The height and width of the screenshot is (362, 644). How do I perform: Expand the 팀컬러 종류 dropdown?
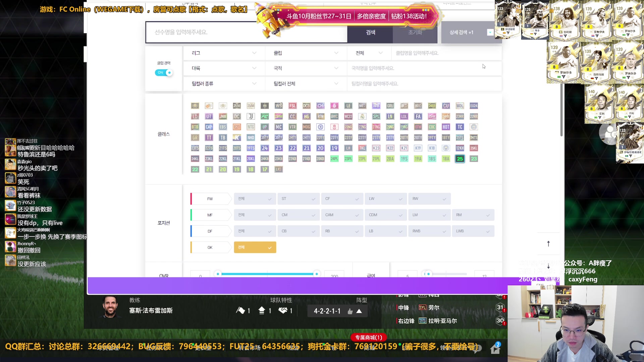click(x=224, y=83)
